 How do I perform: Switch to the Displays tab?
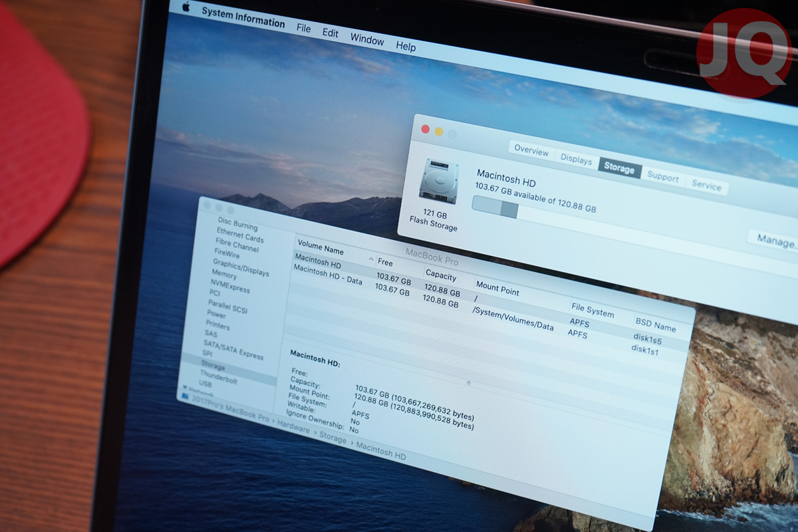(576, 160)
